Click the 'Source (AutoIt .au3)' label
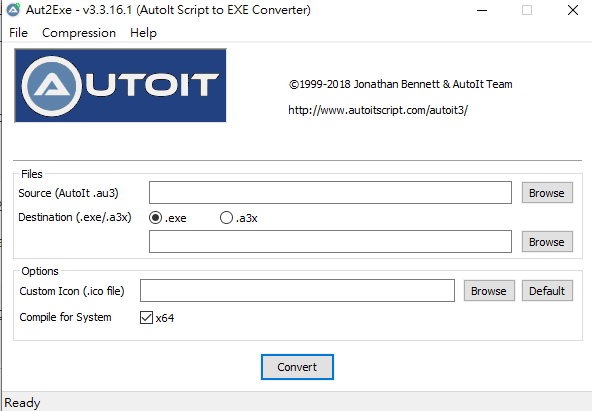 (x=68, y=193)
